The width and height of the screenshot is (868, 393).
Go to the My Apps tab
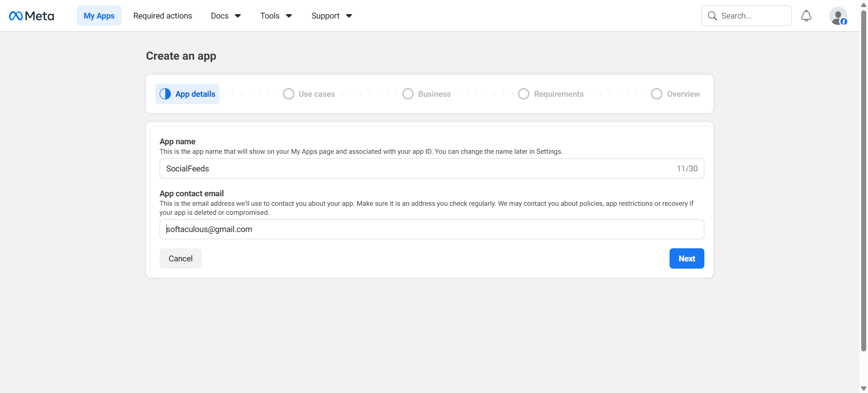click(x=99, y=16)
